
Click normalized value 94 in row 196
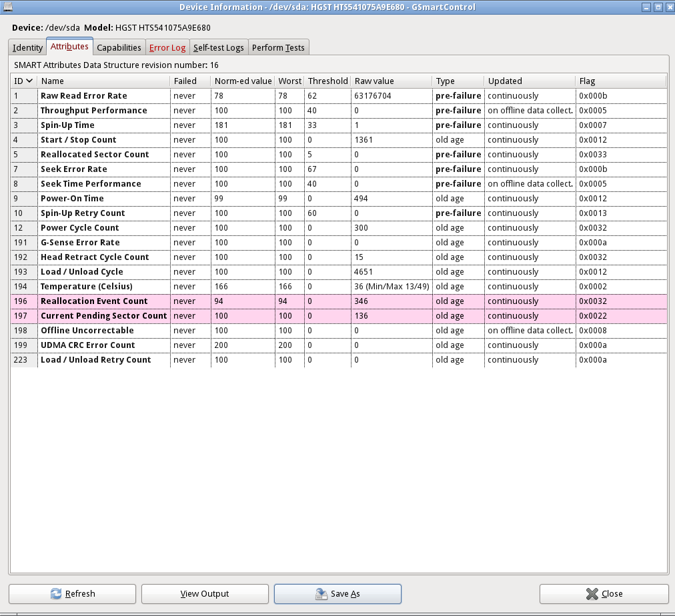pyautogui.click(x=219, y=301)
